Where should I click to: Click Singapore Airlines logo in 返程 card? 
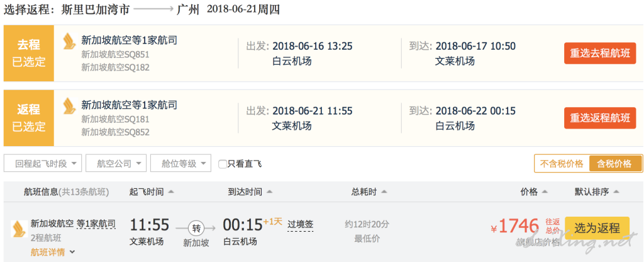[x=69, y=106]
